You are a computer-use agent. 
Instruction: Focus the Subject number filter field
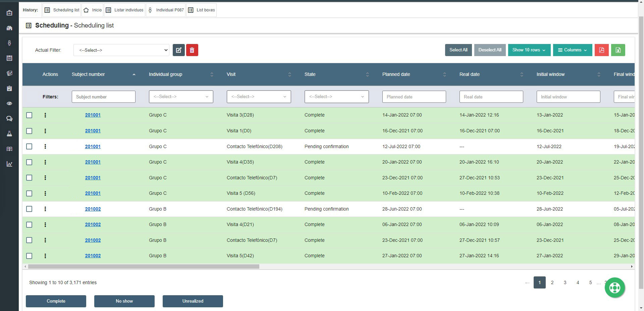(x=104, y=97)
